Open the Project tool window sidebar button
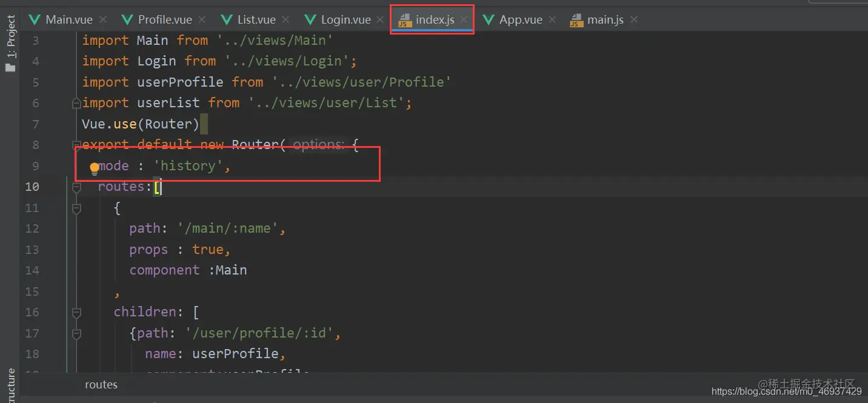Image resolution: width=868 pixels, height=403 pixels. point(10,43)
